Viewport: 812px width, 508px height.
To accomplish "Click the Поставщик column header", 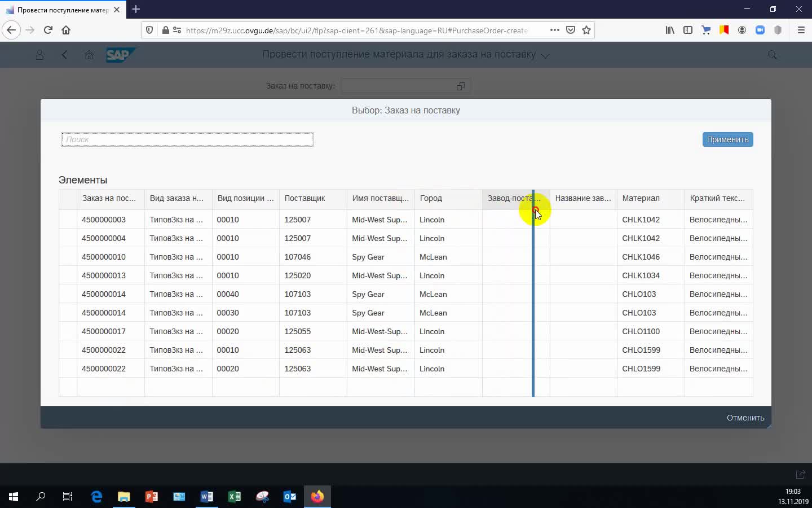I will pyautogui.click(x=312, y=199).
